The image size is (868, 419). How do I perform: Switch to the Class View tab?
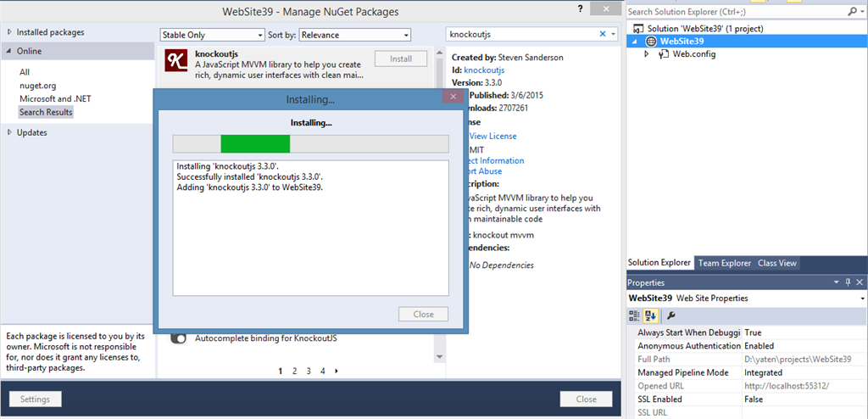(776, 263)
